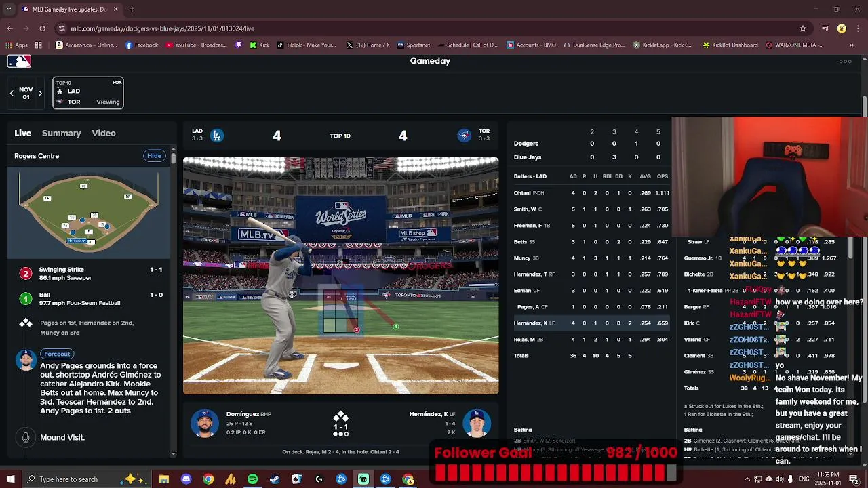Click Ohtani in the batters table
The height and width of the screenshot is (488, 868).
tap(522, 193)
